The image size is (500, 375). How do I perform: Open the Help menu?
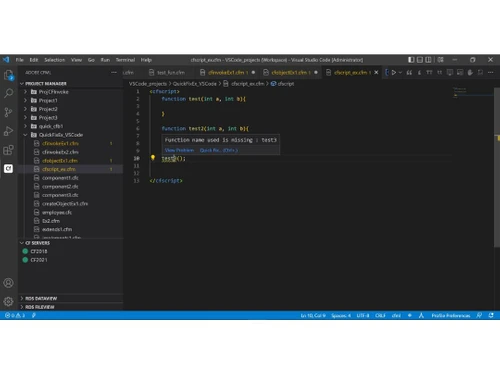click(x=146, y=60)
